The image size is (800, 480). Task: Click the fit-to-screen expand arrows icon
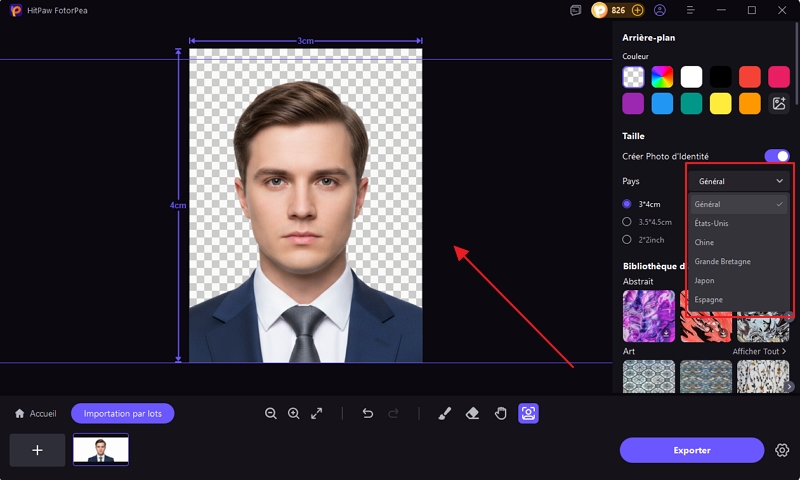(x=316, y=413)
